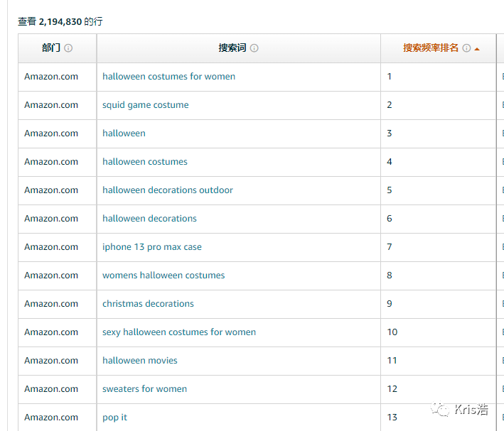Click rank cell showing 10
The image size is (504, 431).
(x=438, y=332)
